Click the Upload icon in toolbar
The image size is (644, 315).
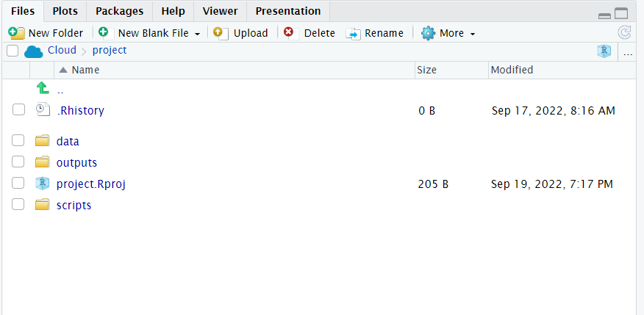click(x=219, y=33)
